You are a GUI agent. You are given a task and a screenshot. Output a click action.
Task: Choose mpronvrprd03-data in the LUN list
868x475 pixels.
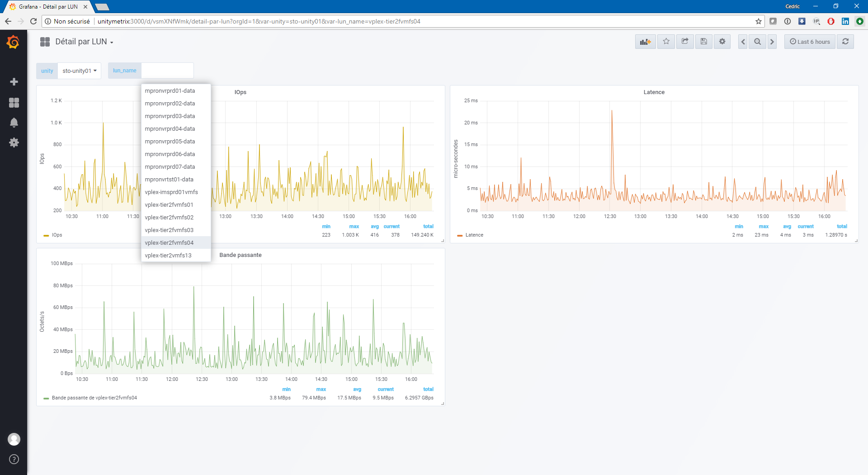[170, 116]
